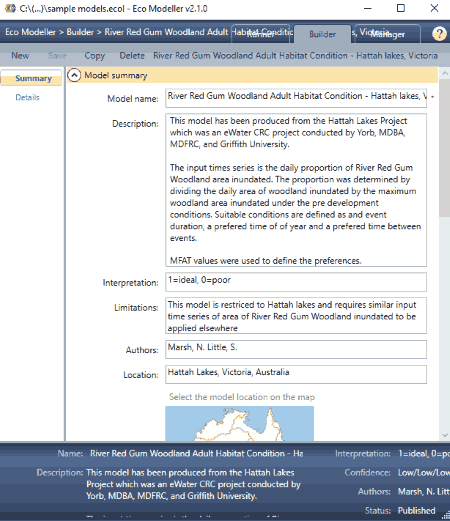The image size is (450, 521).
Task: Click inside the Description text box
Action: coord(296,190)
